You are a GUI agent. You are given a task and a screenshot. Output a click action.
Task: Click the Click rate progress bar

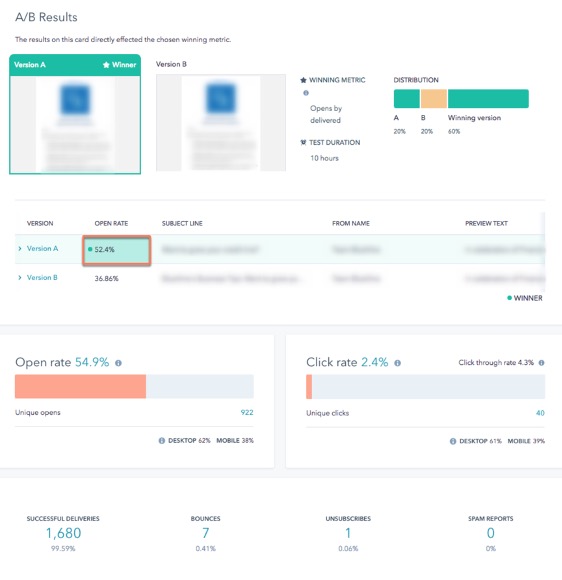(425, 387)
